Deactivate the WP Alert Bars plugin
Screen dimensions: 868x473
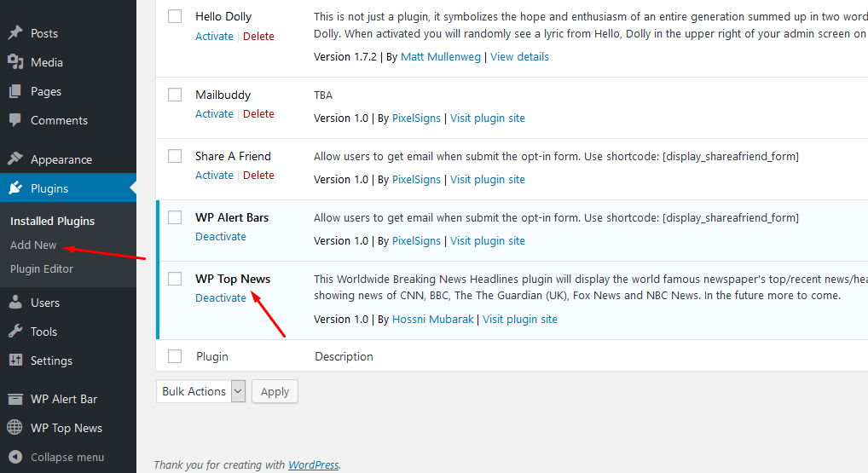pos(221,236)
